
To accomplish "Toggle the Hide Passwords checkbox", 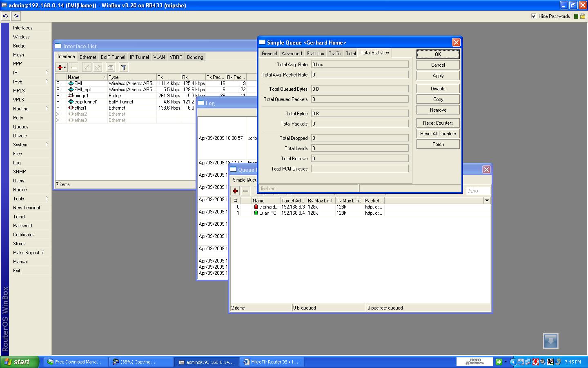I will point(534,16).
